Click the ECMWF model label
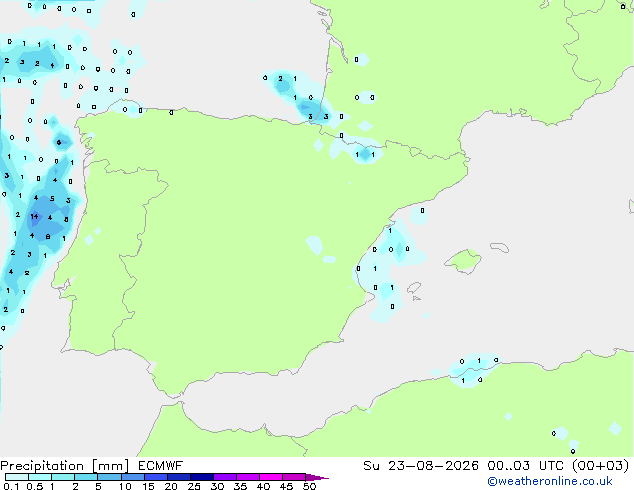The width and height of the screenshot is (634, 490). pos(161,466)
